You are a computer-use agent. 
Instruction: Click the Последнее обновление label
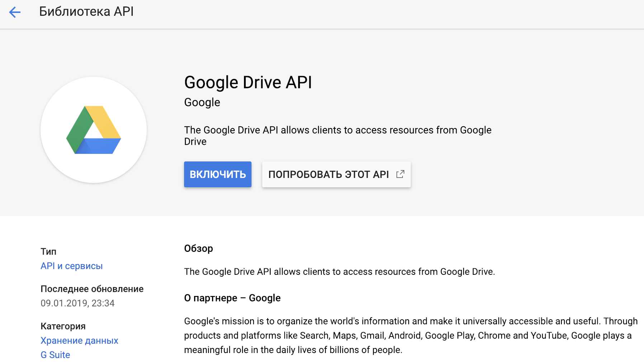pos(92,289)
